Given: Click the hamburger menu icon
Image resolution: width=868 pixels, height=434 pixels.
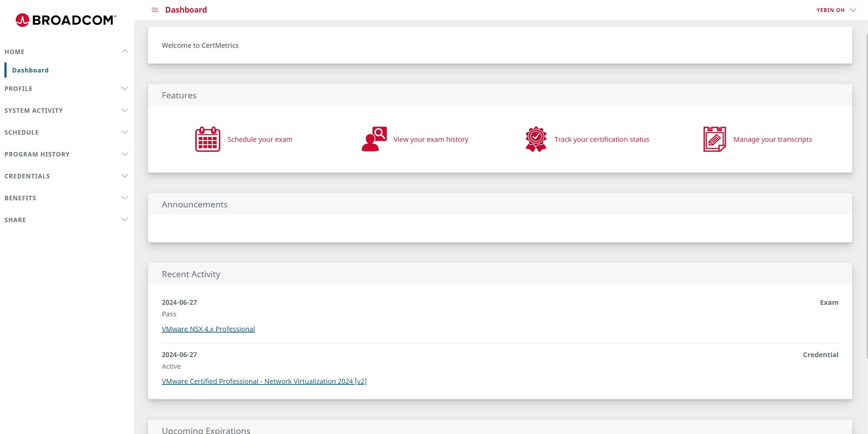Looking at the screenshot, I should point(155,10).
